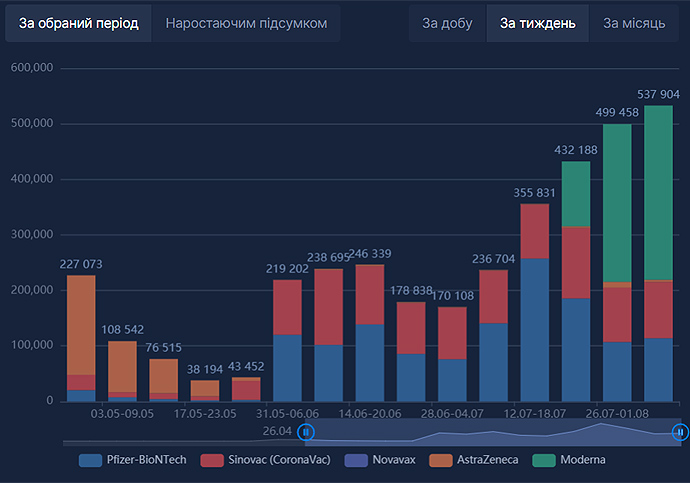Hide Pfizer-BioNTech series via legend label
This screenshot has width=690, height=483.
click(148, 460)
